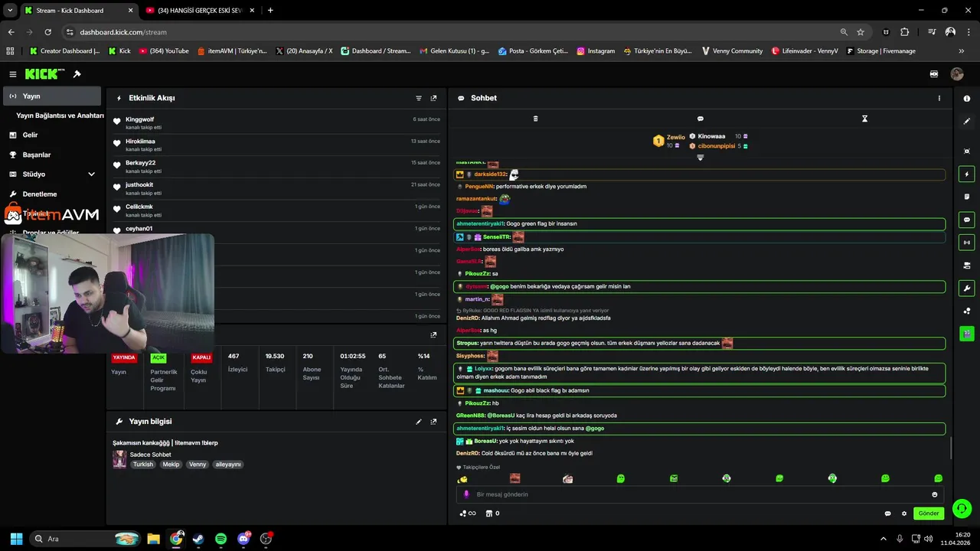Image resolution: width=980 pixels, height=551 pixels.
Task: Toggle chat bubble panel in right toolbar
Action: pyautogui.click(x=967, y=220)
